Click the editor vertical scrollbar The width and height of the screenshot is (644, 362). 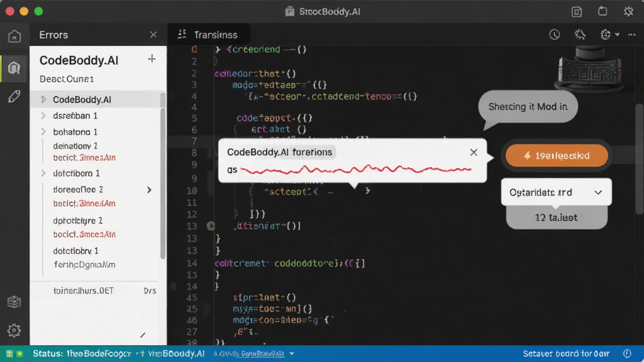point(639,159)
